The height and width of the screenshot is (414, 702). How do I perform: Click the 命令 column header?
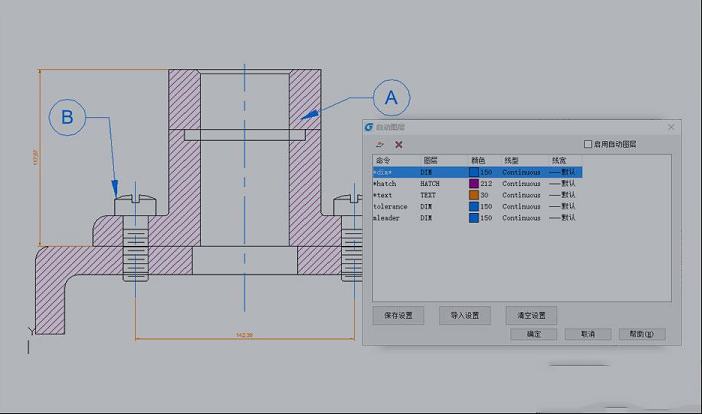pyautogui.click(x=384, y=160)
